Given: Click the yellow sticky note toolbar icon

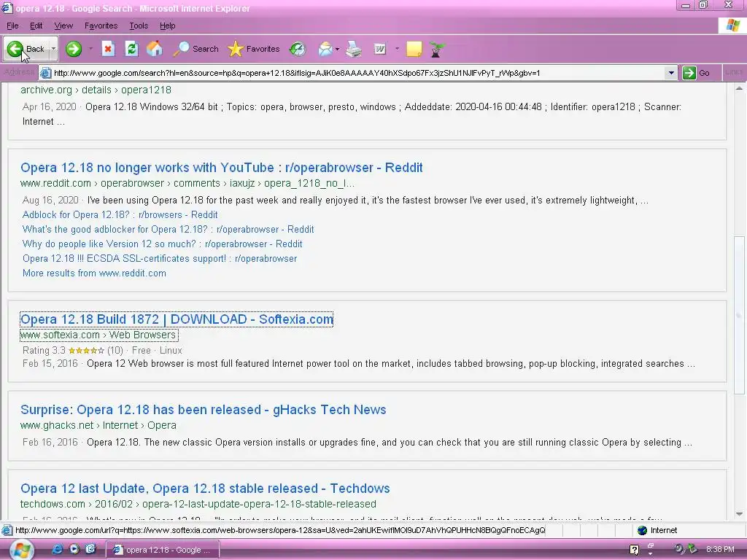Looking at the screenshot, I should tap(414, 49).
